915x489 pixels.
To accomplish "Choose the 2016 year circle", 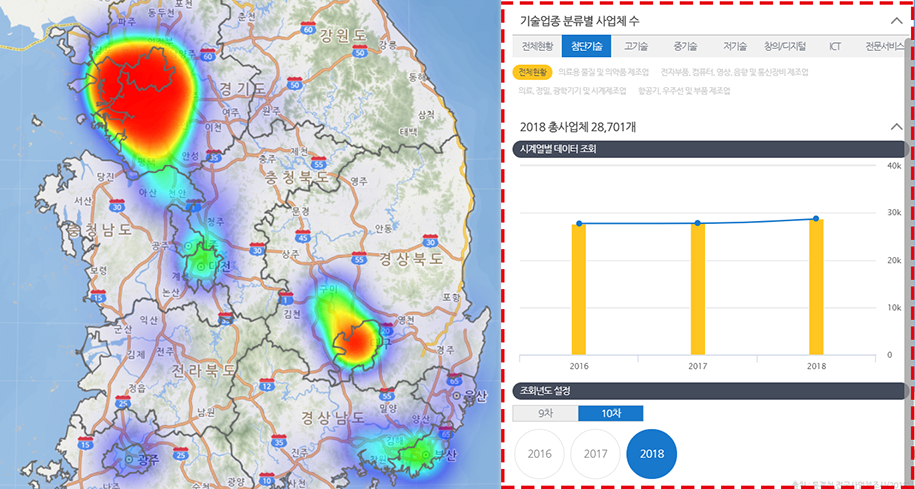I will point(540,454).
